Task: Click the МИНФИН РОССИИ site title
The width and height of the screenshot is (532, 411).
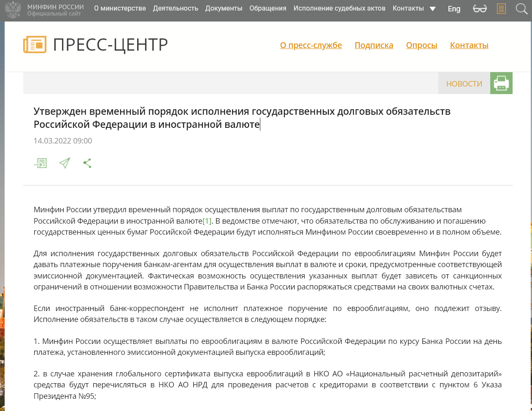Action: 56,7
